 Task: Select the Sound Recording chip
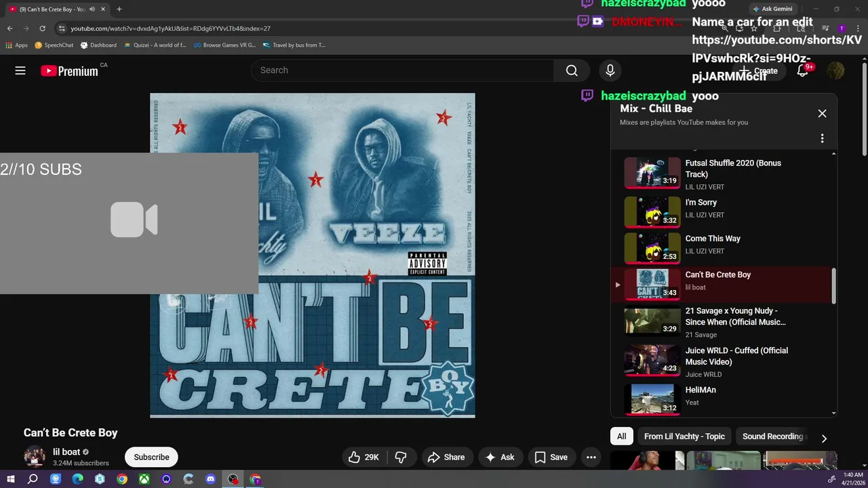773,436
